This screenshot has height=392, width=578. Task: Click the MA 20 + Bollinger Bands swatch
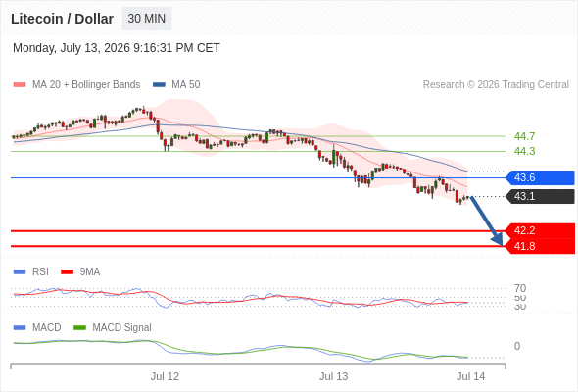click(20, 85)
